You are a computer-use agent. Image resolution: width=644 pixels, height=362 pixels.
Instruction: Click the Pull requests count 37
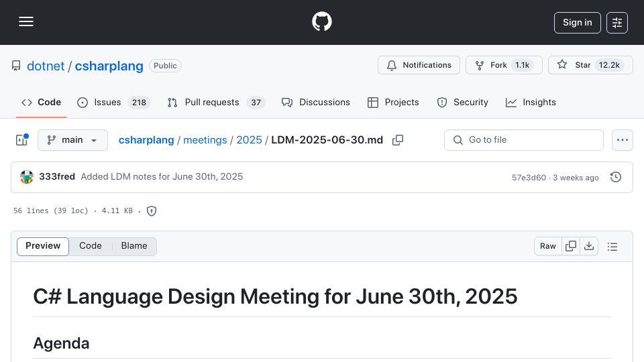click(x=256, y=103)
